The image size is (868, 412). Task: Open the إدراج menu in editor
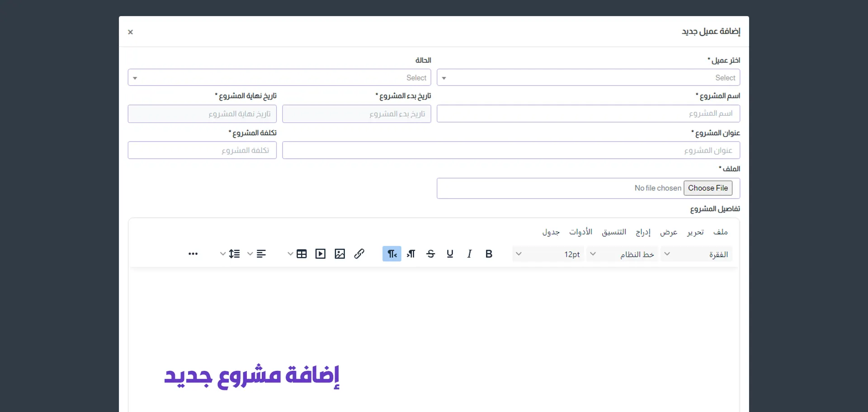pos(643,232)
